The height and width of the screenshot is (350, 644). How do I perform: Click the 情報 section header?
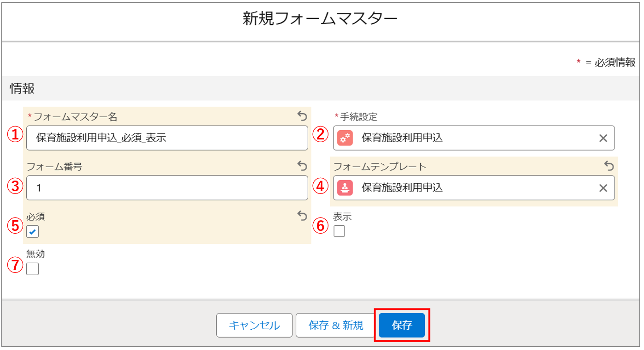pyautogui.click(x=22, y=88)
